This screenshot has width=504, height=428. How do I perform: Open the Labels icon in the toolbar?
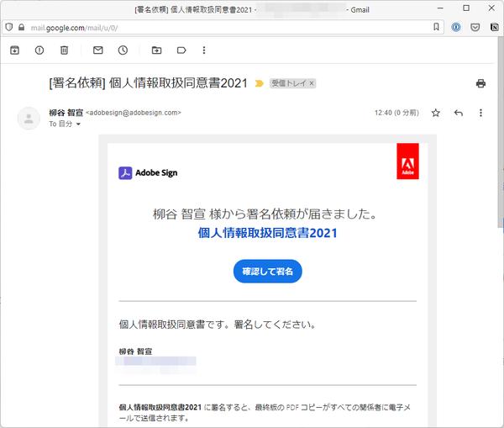click(181, 50)
